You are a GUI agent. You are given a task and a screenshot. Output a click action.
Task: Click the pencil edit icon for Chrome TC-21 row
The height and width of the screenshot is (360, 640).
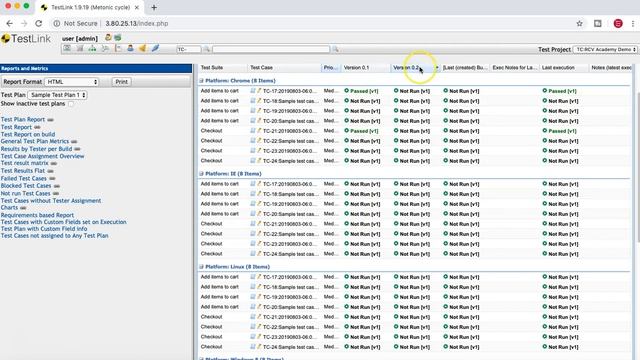pyautogui.click(x=259, y=131)
